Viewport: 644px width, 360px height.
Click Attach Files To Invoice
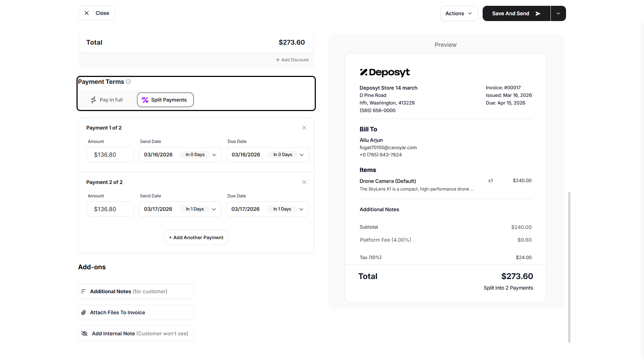pyautogui.click(x=136, y=312)
